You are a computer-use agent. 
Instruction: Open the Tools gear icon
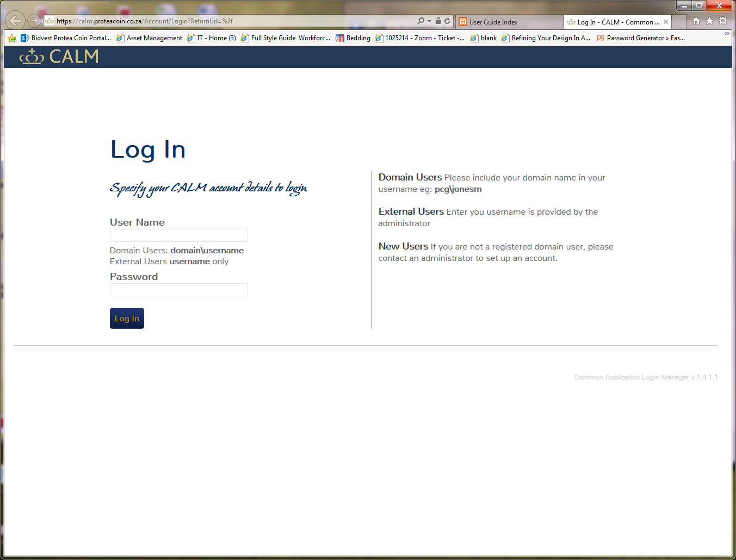(723, 21)
